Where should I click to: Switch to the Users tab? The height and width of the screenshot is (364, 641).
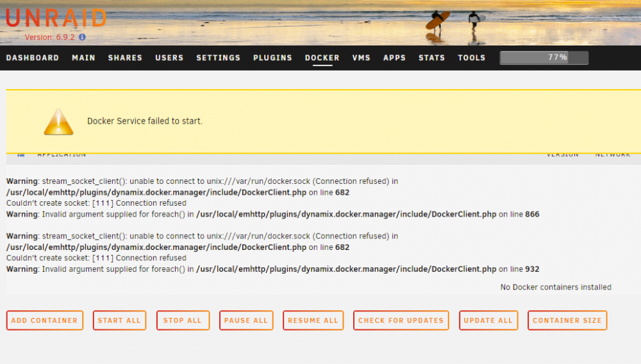click(x=169, y=58)
